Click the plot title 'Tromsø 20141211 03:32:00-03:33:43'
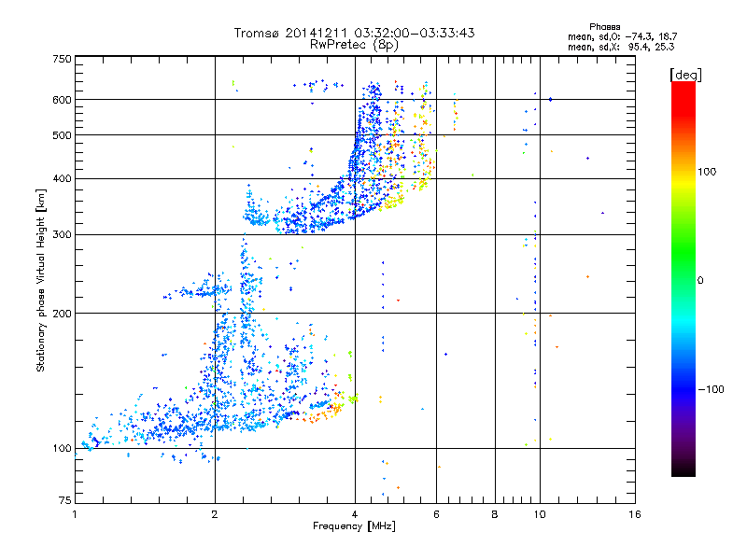This screenshot has width=747, height=560. [x=355, y=33]
